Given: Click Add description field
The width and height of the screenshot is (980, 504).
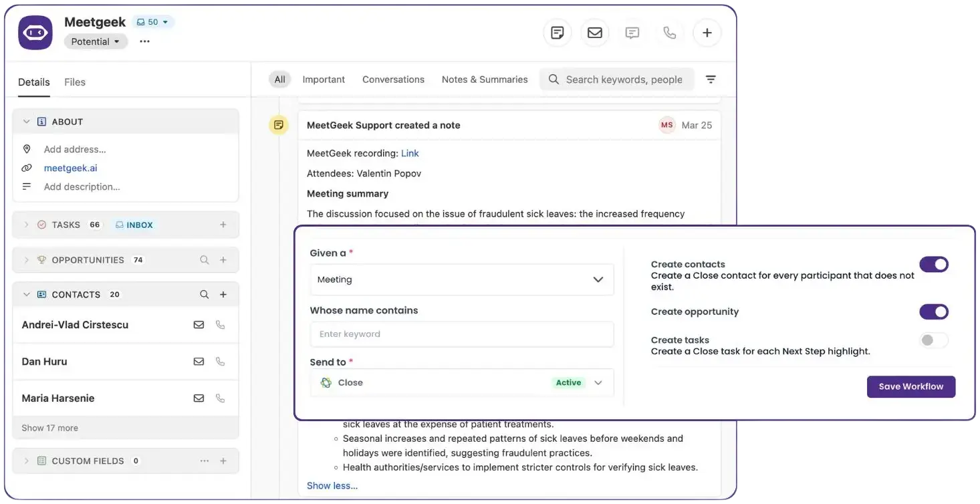Looking at the screenshot, I should pos(82,187).
